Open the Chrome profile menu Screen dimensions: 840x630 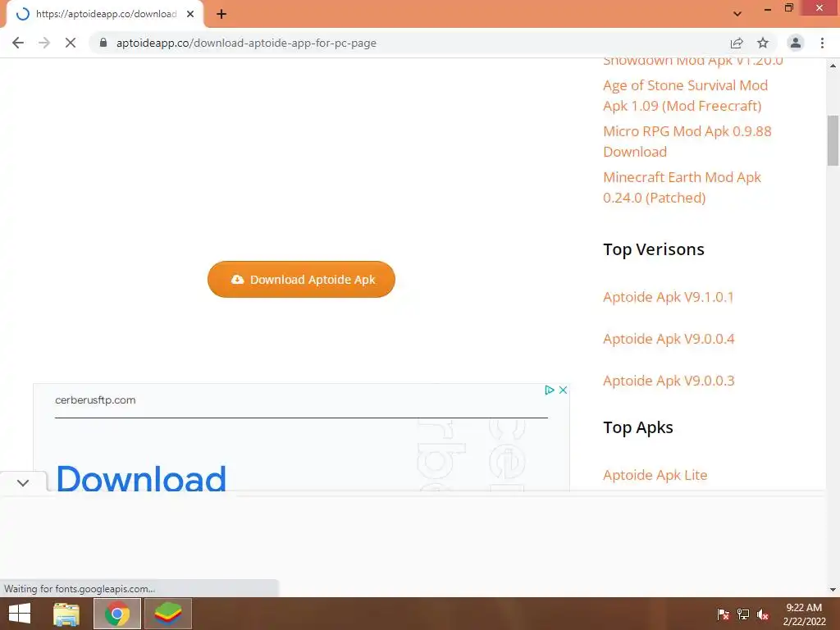point(796,43)
